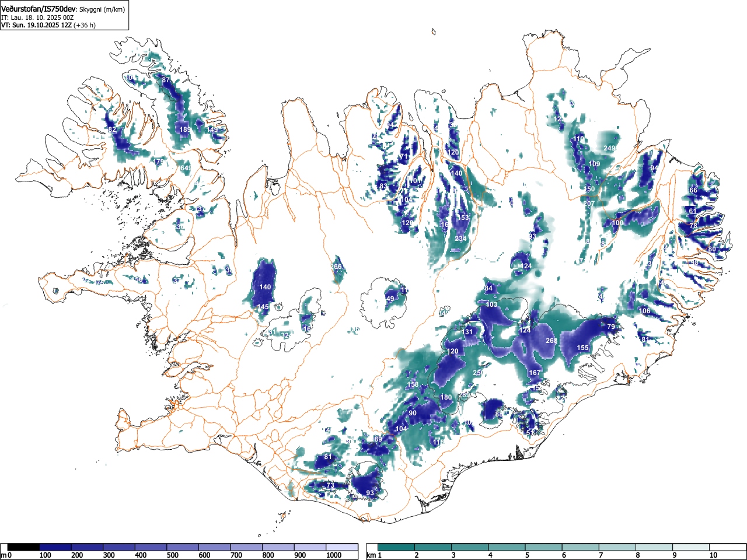Select the 73 value on the south coast
This screenshot has width=747, height=560.
330,485
